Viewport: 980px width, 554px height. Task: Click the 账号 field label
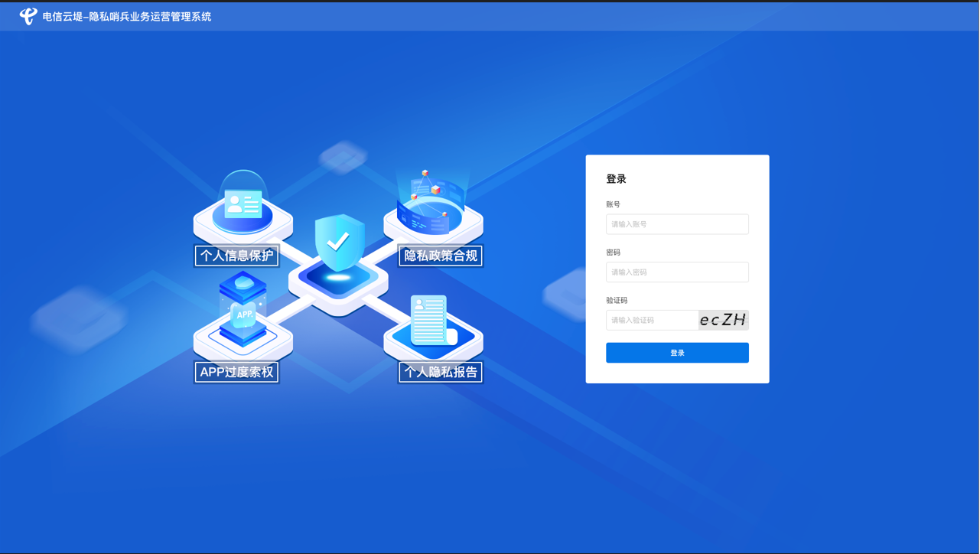[x=613, y=204]
